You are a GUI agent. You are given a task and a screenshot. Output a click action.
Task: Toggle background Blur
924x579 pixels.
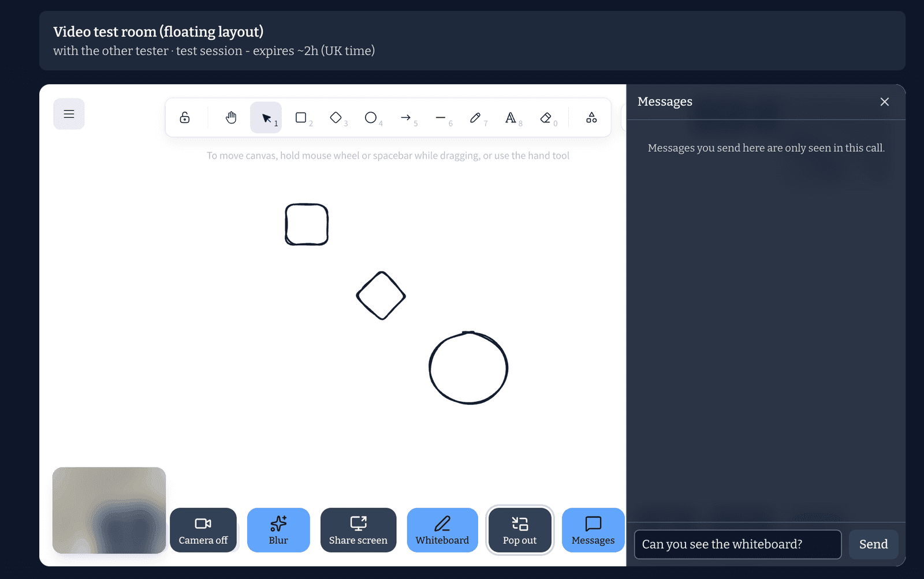coord(278,530)
